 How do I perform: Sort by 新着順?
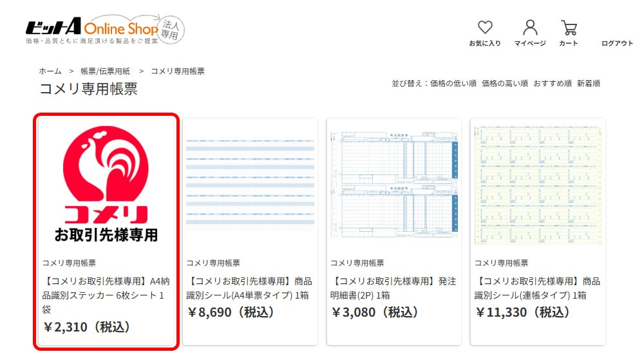click(x=589, y=84)
